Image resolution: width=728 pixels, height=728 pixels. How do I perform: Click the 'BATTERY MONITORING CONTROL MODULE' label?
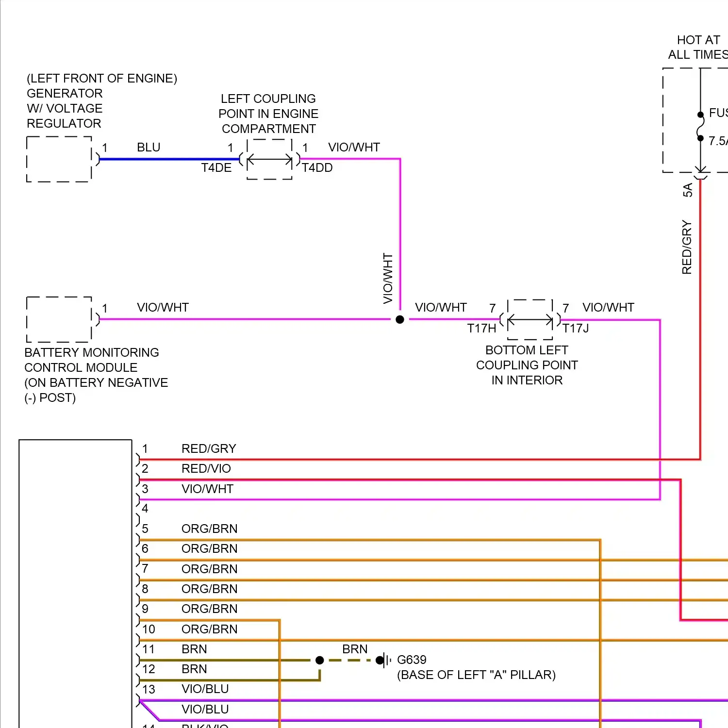coord(92,360)
